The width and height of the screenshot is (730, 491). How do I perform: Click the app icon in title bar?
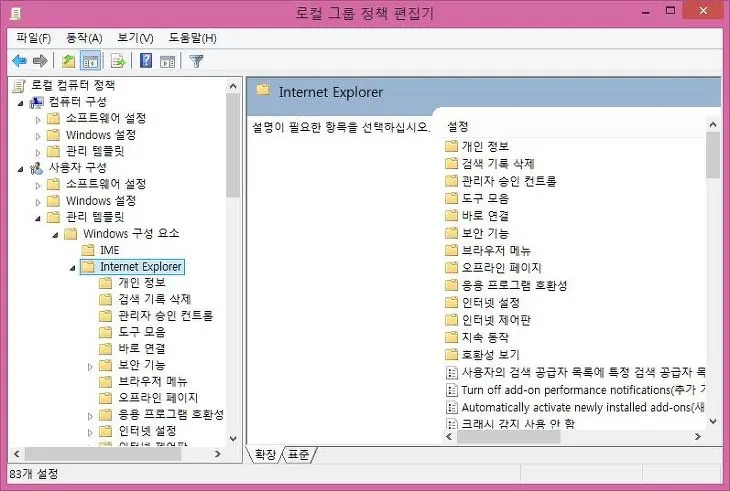point(15,13)
